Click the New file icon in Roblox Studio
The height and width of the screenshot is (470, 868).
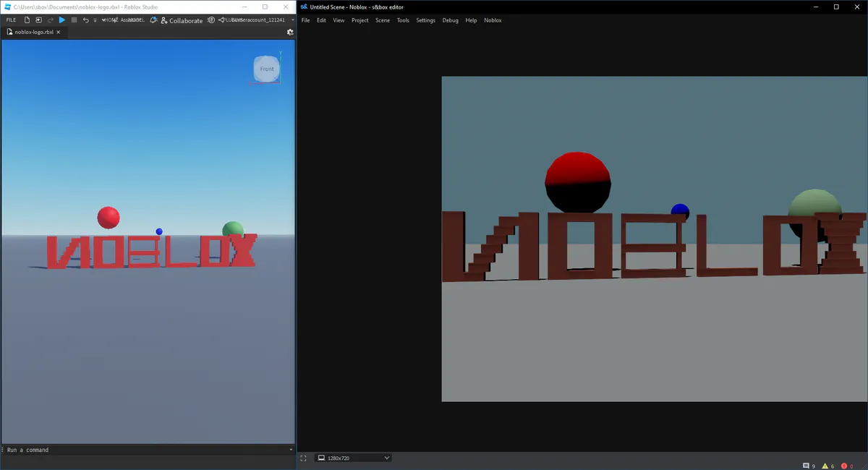(27, 20)
